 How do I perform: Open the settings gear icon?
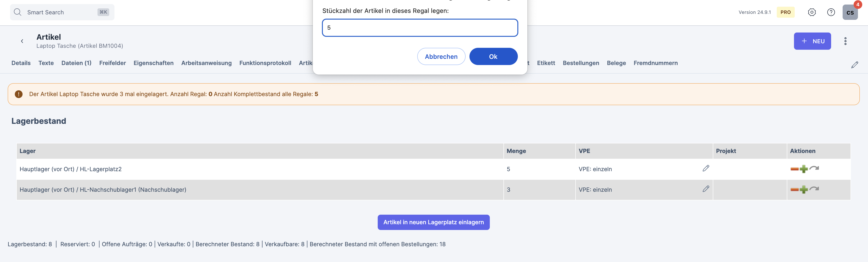point(812,12)
